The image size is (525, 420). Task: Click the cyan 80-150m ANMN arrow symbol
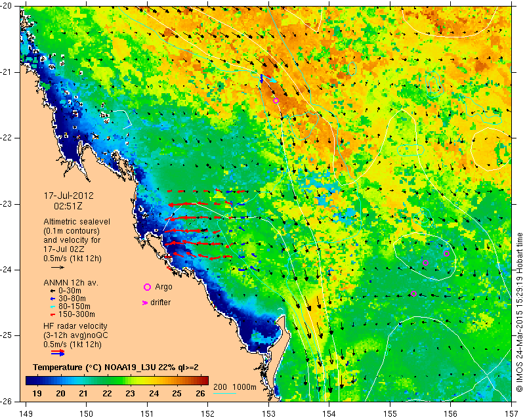click(52, 306)
